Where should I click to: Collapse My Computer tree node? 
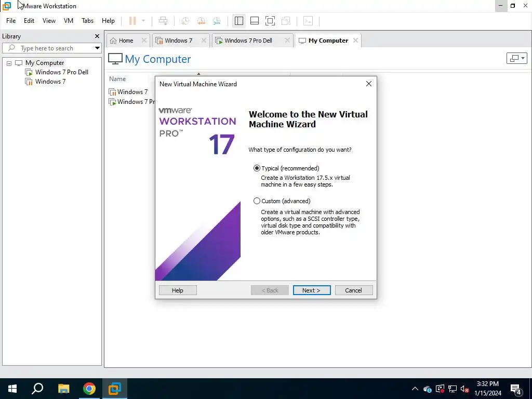click(9, 63)
